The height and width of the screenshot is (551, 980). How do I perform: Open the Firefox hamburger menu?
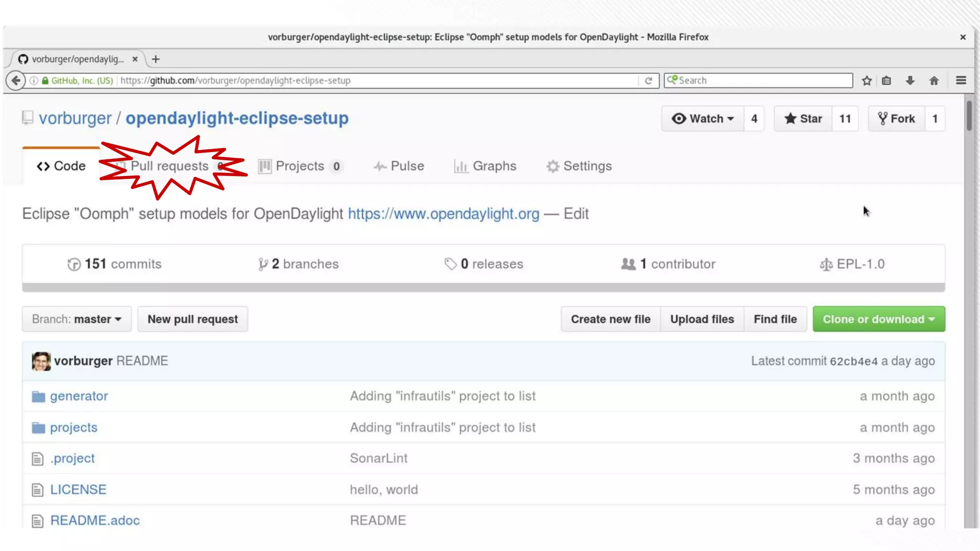pos(961,80)
